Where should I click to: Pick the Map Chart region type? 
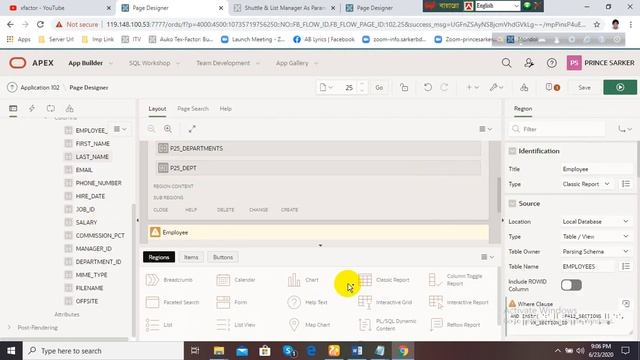point(309,325)
